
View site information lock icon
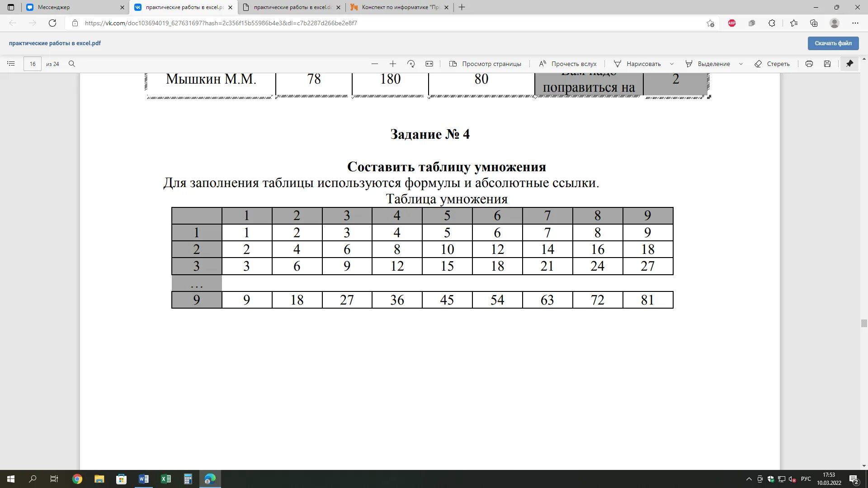75,23
